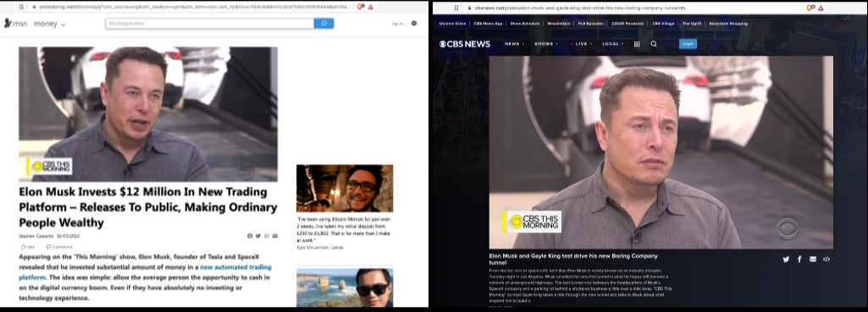Click Brave rewards triangle icon in left browser
Viewport: 868px width, 312px height.
(x=370, y=8)
